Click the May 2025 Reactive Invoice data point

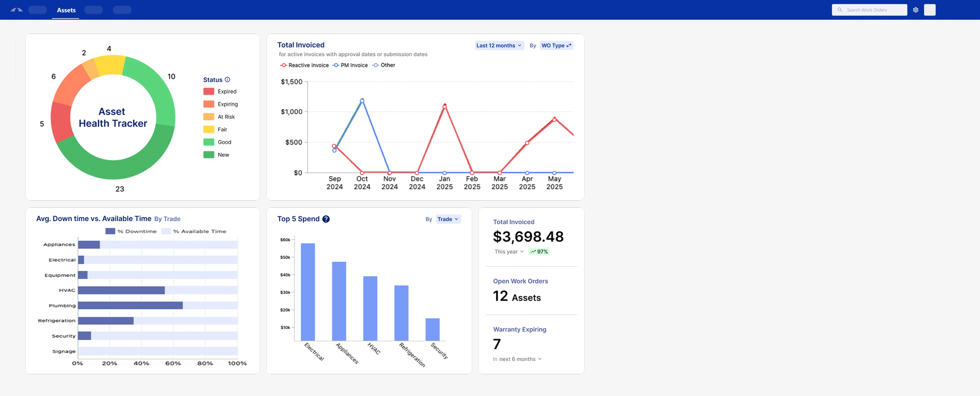[554, 119]
